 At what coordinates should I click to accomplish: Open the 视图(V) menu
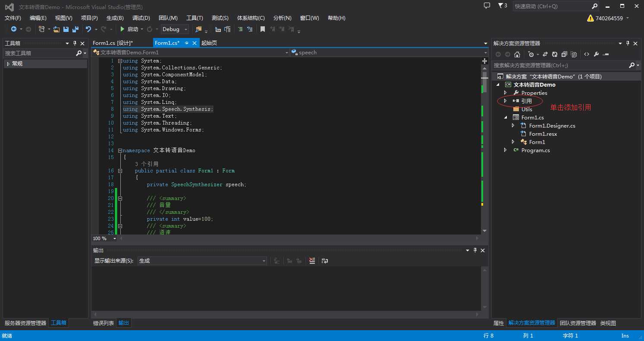pyautogui.click(x=64, y=18)
